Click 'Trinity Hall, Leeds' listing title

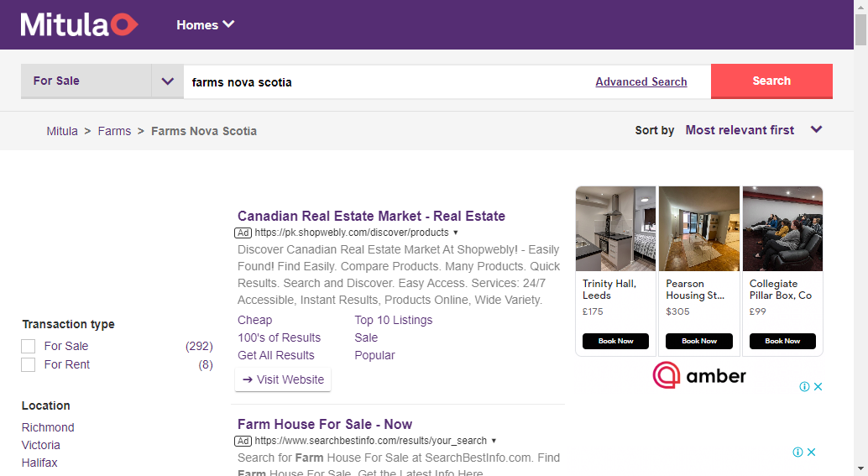click(609, 290)
